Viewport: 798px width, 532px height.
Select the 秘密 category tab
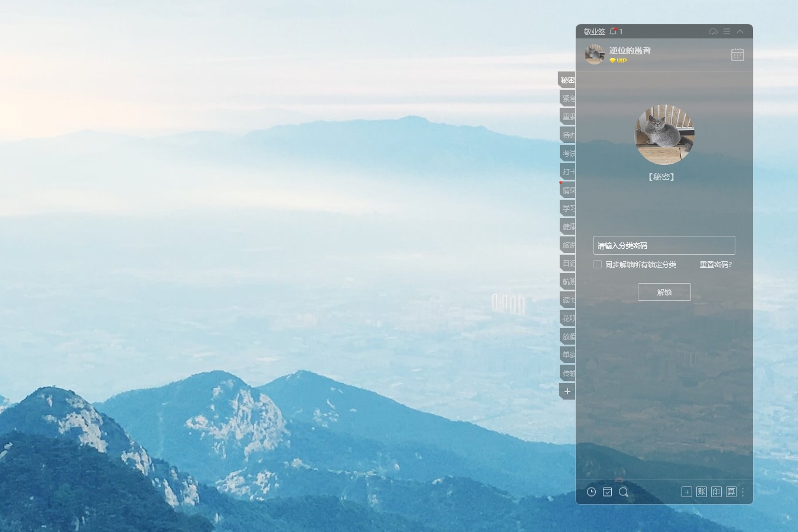567,80
